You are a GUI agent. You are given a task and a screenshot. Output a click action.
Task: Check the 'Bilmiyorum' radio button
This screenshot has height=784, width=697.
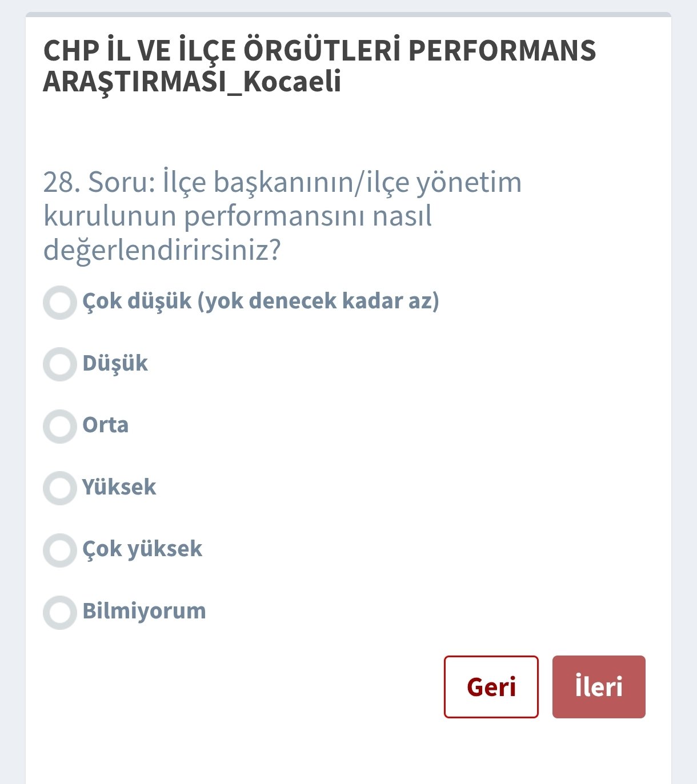(x=60, y=612)
